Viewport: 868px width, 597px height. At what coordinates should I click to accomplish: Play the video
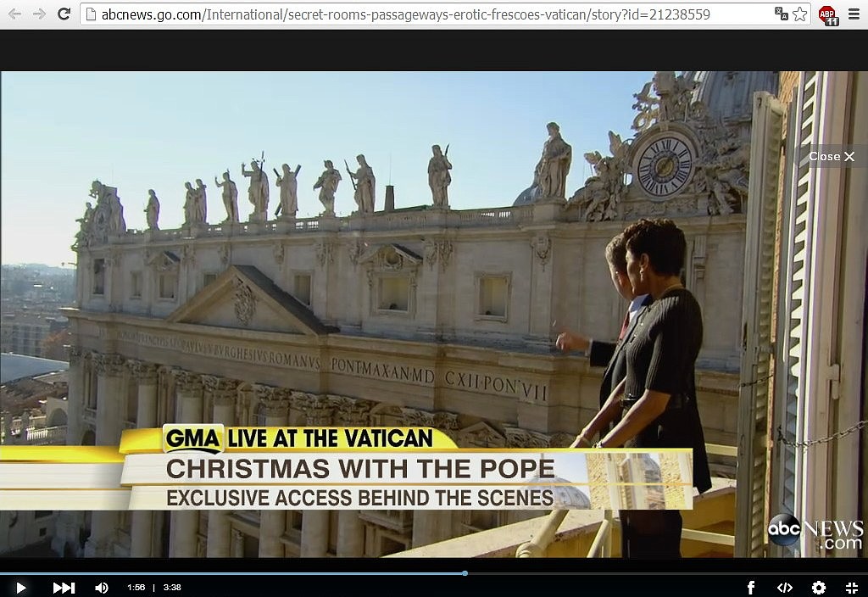tap(20, 587)
